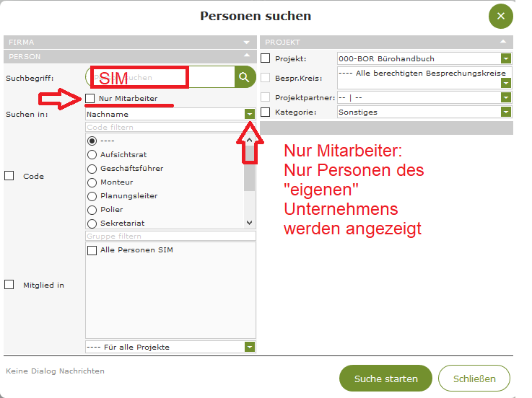Choose the Geschäftsführer radio option
This screenshot has width=532, height=398.
[92, 168]
